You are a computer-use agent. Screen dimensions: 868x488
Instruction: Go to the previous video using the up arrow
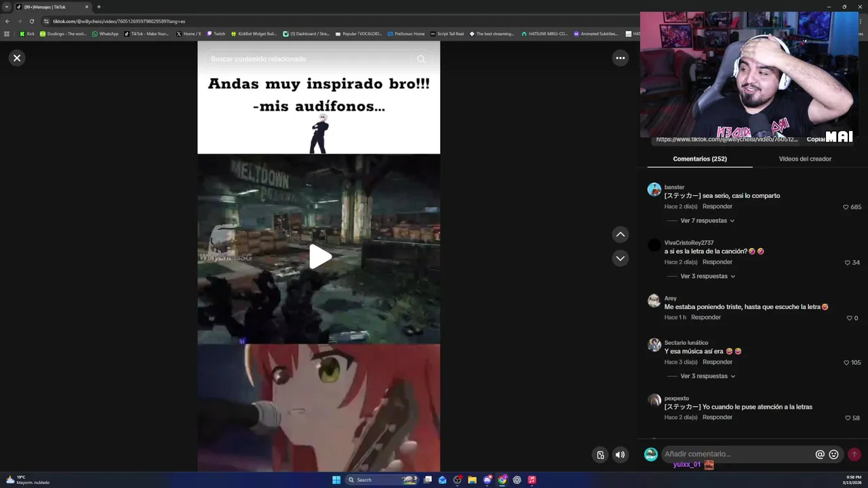coord(620,235)
